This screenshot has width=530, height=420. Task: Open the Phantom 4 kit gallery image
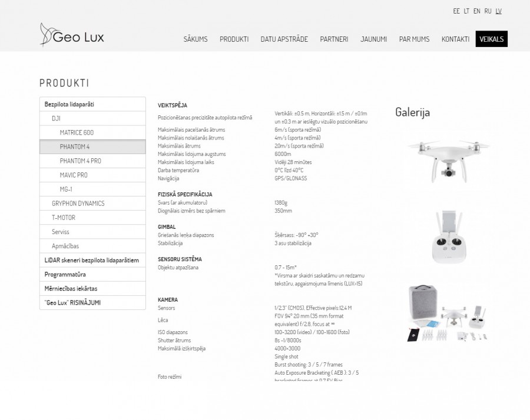click(449, 313)
